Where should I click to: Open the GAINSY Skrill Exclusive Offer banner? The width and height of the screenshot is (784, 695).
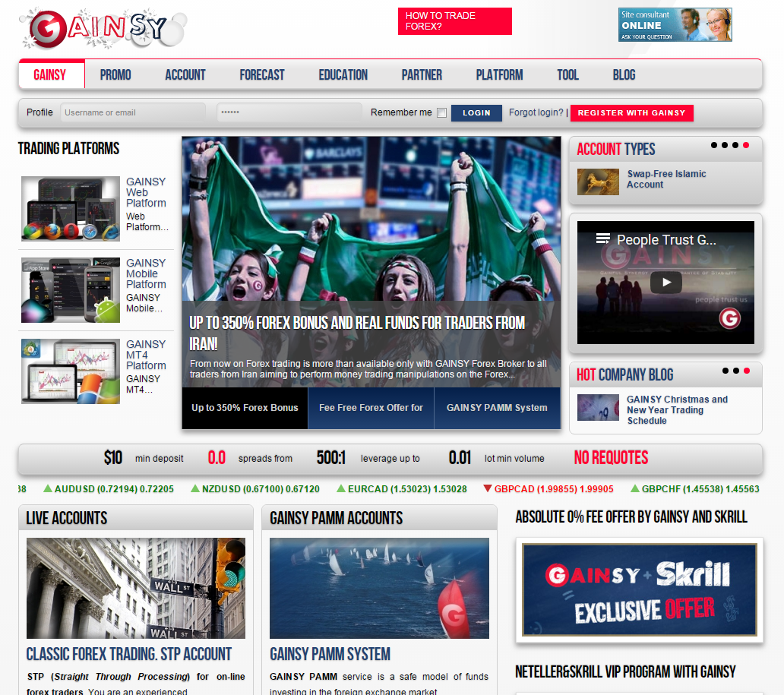(640, 590)
